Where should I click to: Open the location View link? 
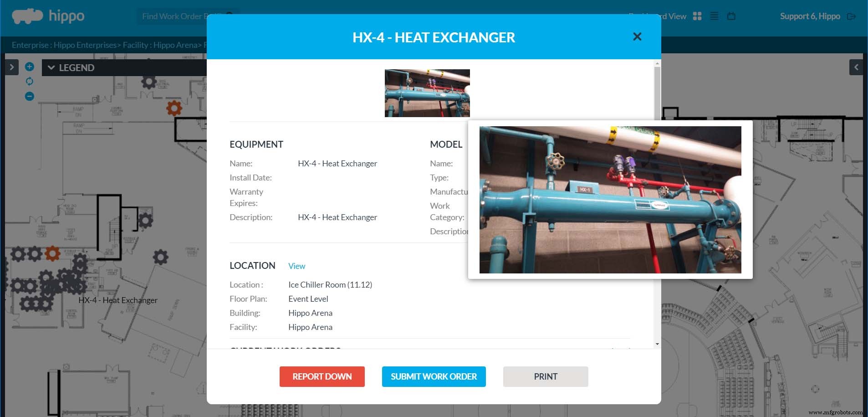[296, 266]
